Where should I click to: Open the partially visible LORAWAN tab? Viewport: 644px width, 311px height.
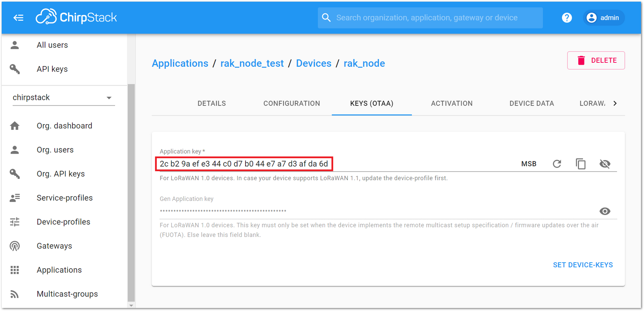(x=592, y=103)
